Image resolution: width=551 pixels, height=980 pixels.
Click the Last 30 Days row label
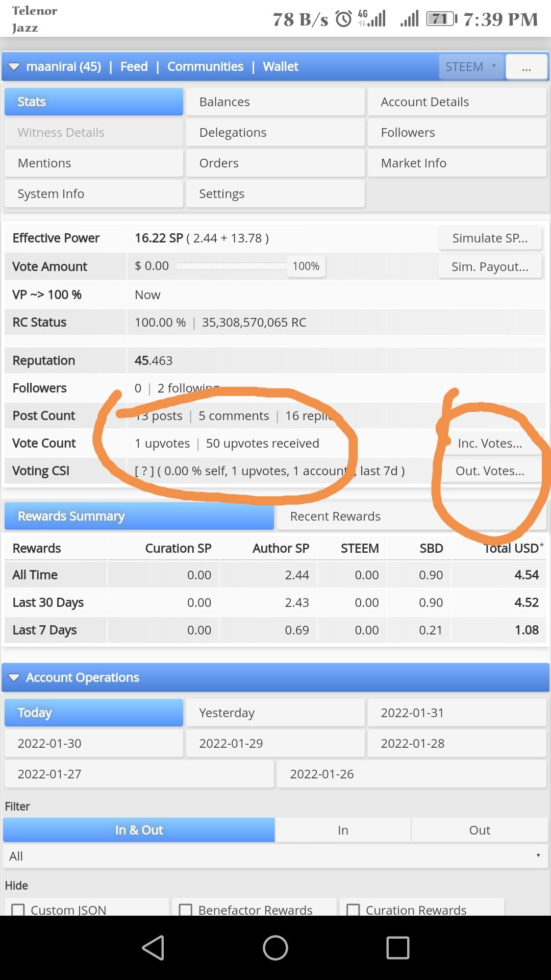(x=48, y=602)
